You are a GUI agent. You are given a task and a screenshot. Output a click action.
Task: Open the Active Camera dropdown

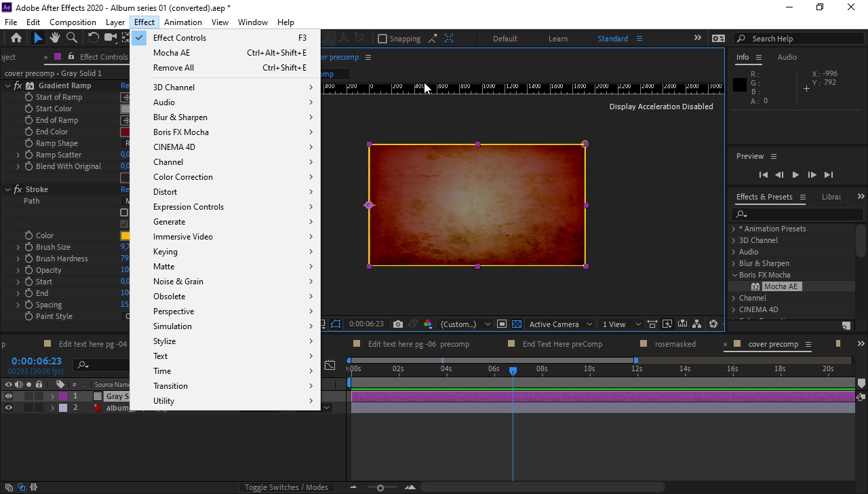[x=560, y=324]
